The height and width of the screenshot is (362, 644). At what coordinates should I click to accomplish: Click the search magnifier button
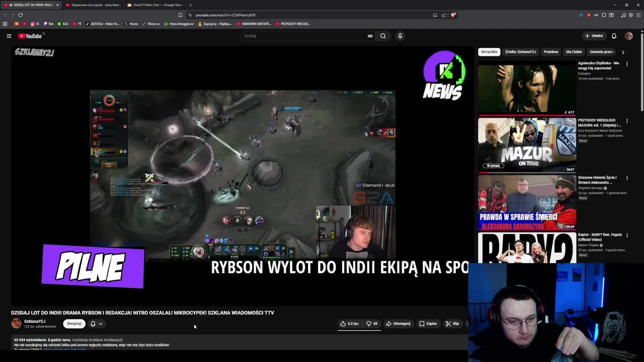click(x=383, y=36)
